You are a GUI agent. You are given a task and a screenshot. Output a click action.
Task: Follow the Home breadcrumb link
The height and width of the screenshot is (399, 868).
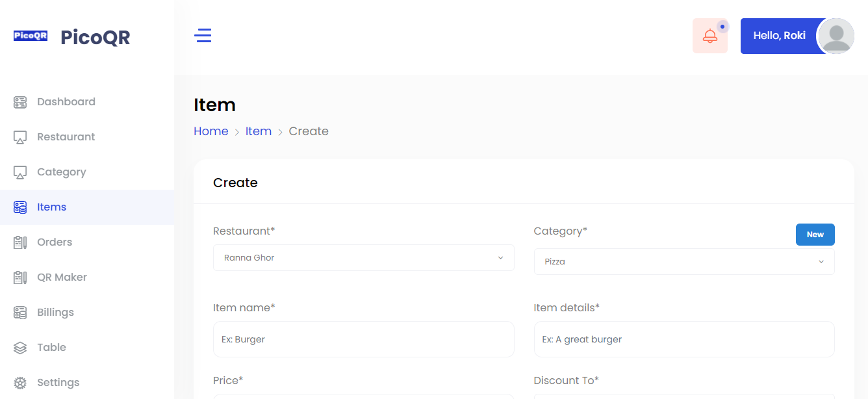tap(211, 131)
